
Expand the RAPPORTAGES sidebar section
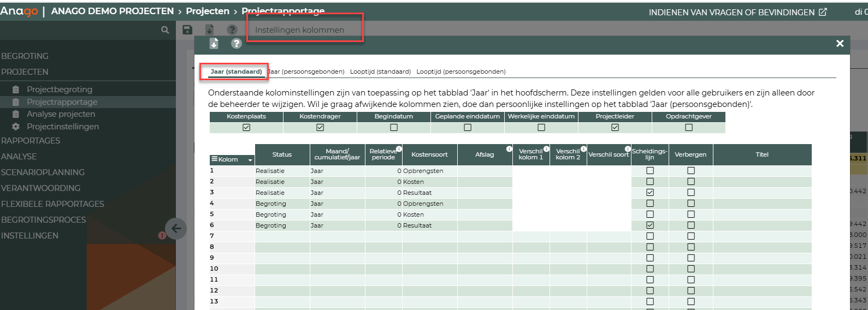tap(31, 141)
